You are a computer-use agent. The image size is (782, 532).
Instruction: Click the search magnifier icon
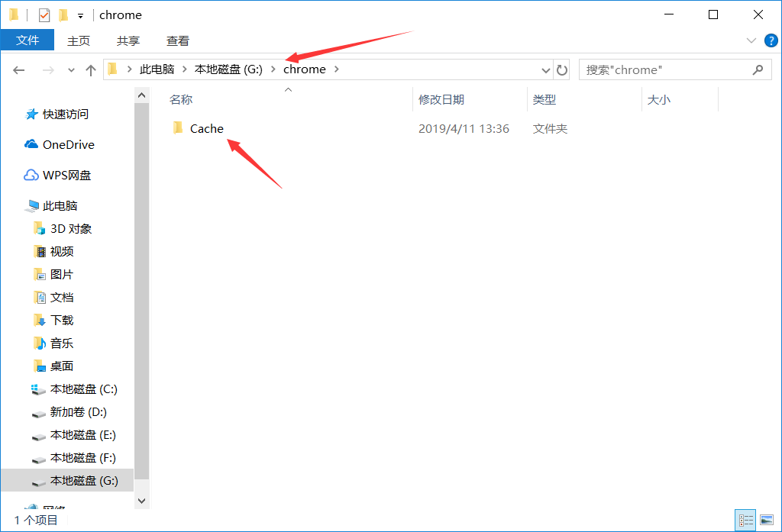click(758, 69)
